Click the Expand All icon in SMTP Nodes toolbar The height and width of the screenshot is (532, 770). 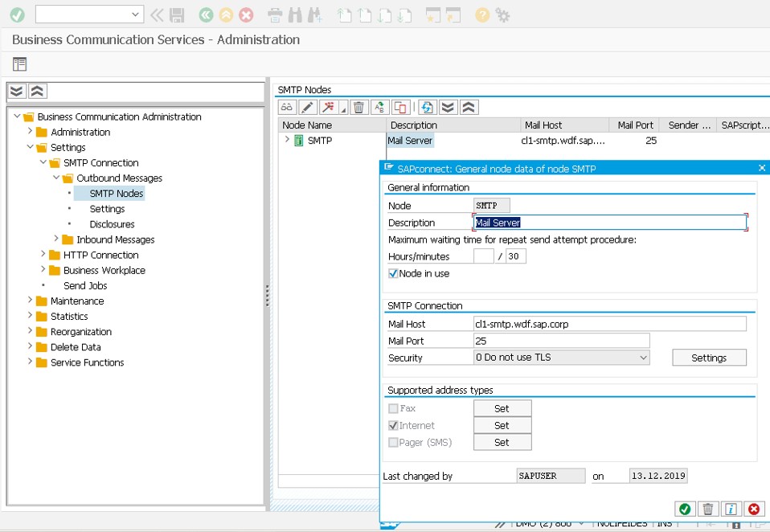pos(448,107)
